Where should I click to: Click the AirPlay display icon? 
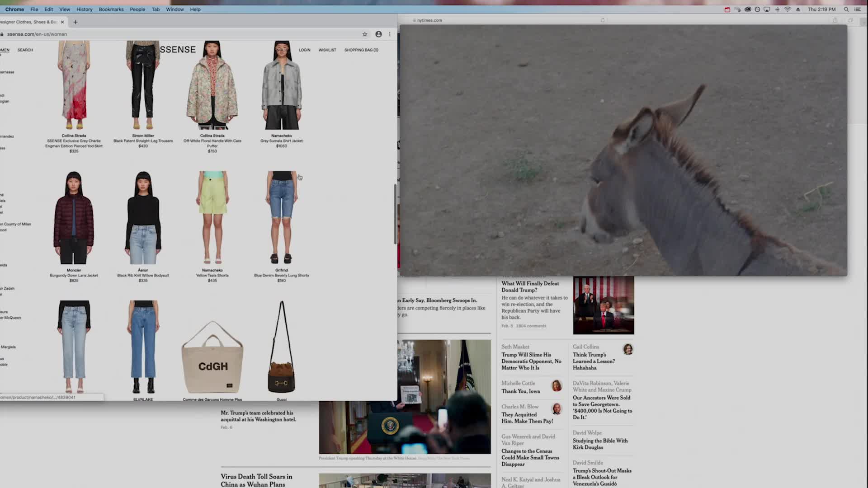767,9
